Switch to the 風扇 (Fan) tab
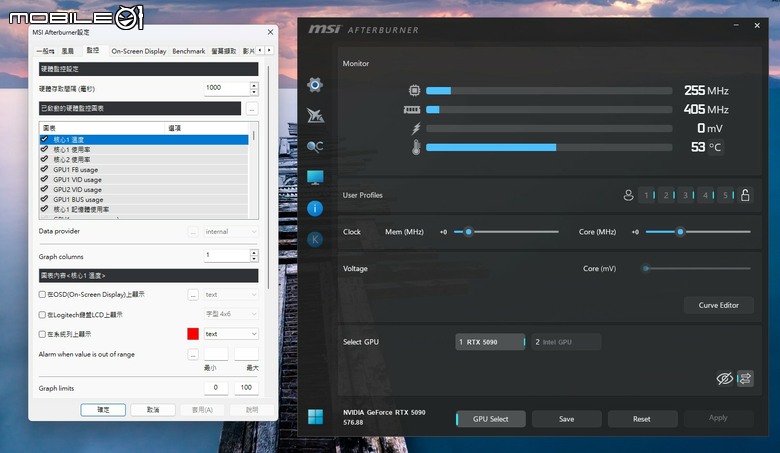 68,51
